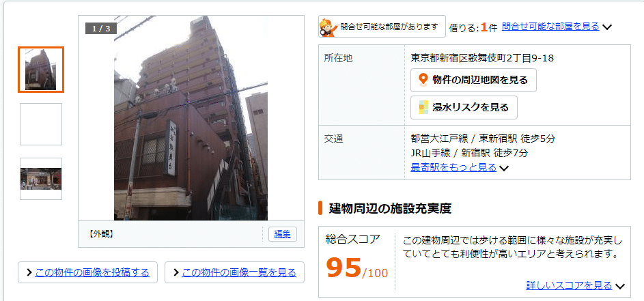The width and height of the screenshot is (644, 301).
Task: Click the main building exterior photo
Action: click(191, 118)
